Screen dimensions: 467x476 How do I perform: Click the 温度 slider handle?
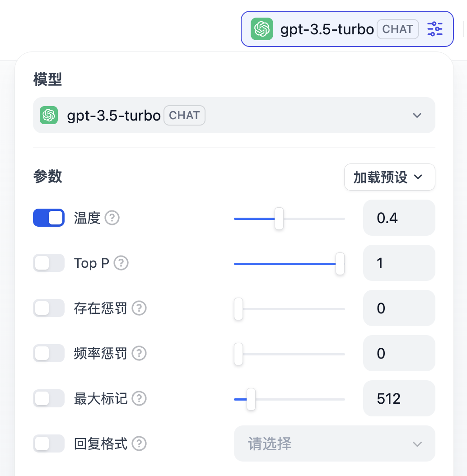[x=279, y=219]
